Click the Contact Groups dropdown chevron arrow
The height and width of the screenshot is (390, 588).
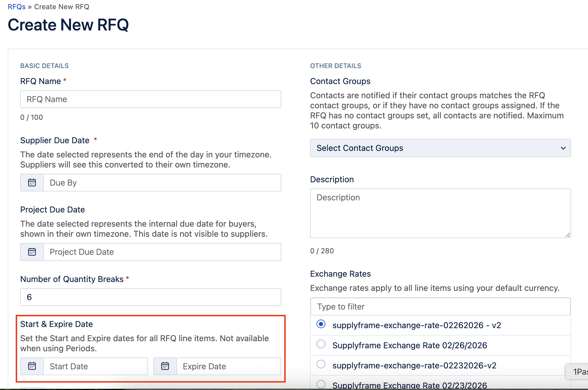tap(563, 148)
